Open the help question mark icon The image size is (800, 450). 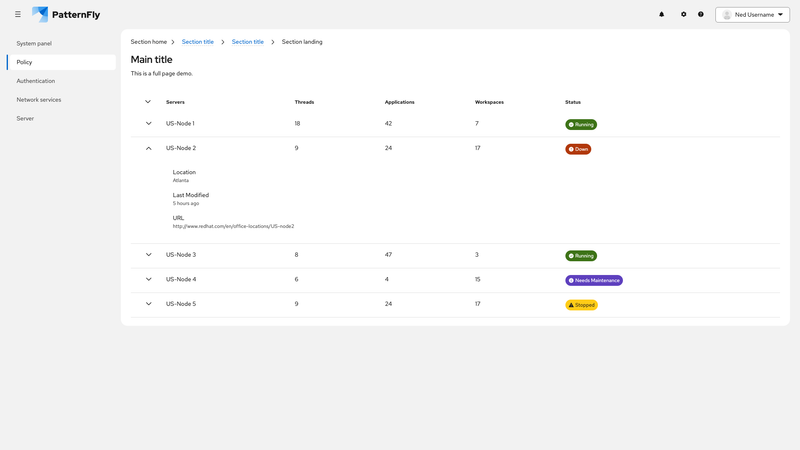pyautogui.click(x=701, y=14)
